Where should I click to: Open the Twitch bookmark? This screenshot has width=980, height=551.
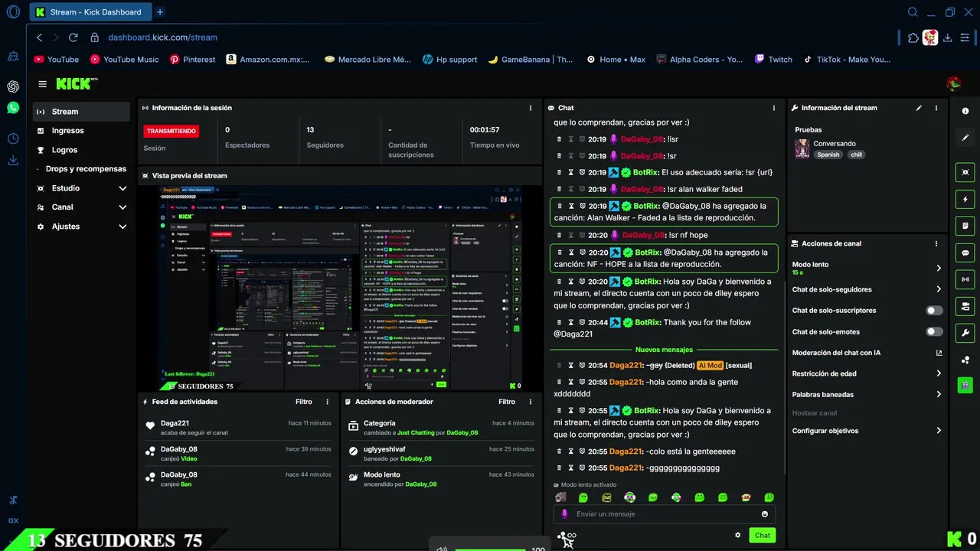(773, 59)
